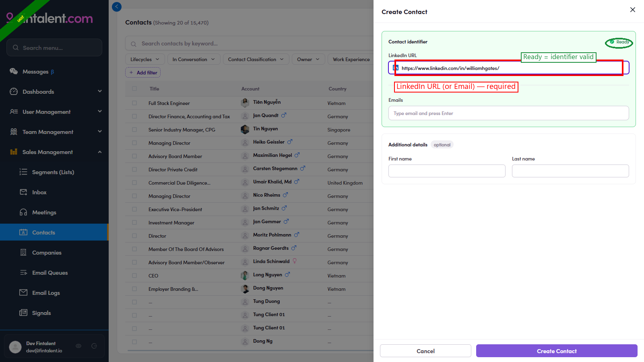Open Email Queues
This screenshot has height=362, width=644.
[50, 273]
